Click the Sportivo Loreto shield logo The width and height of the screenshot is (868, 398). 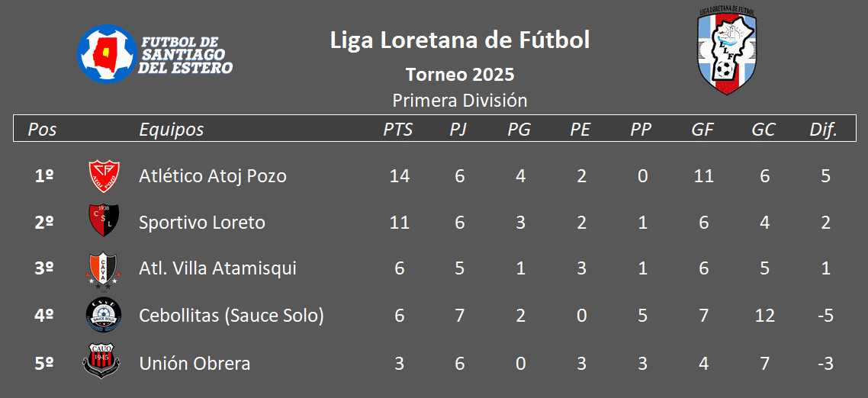point(104,220)
